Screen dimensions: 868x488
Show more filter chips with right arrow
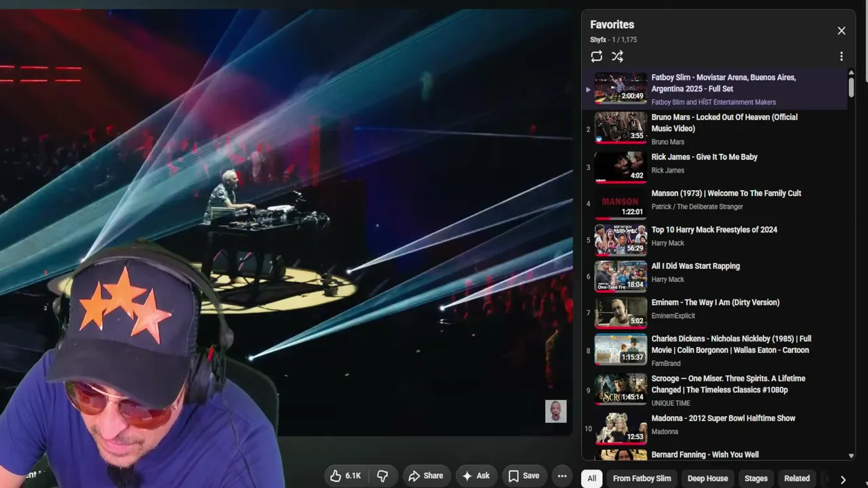pyautogui.click(x=843, y=479)
